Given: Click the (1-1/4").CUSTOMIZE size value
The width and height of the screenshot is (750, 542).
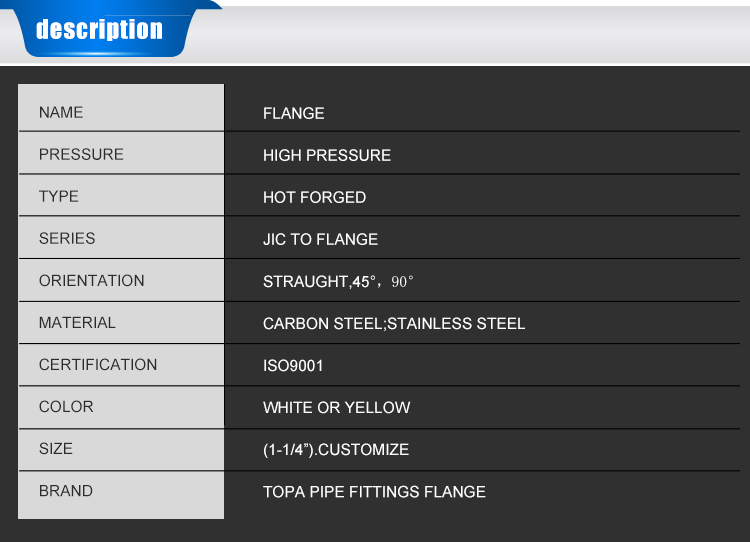Looking at the screenshot, I should tap(335, 449).
